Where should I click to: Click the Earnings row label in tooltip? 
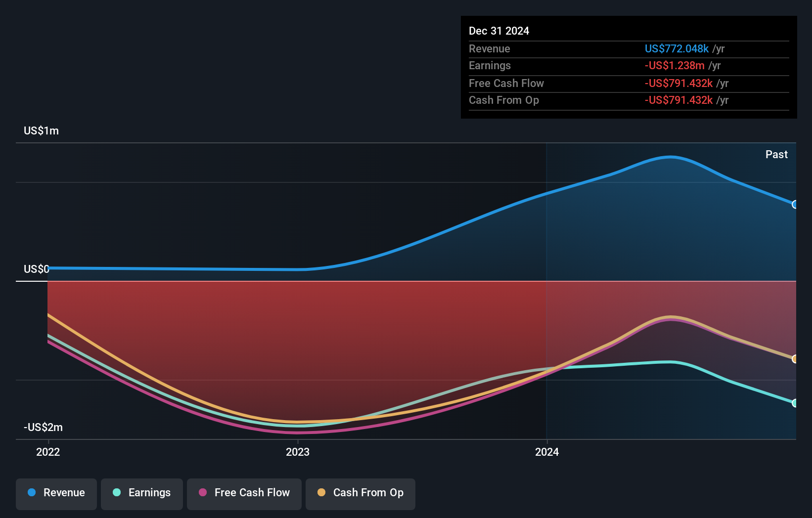(x=490, y=65)
